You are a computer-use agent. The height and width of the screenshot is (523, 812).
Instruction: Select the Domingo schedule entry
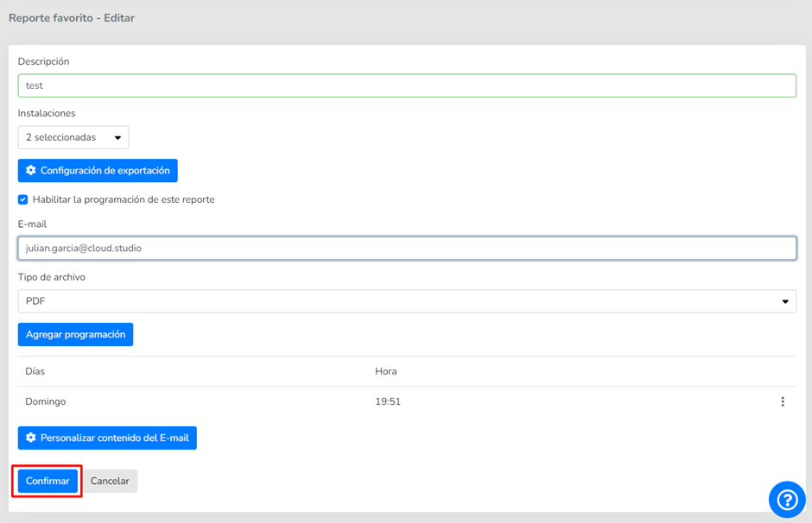46,401
